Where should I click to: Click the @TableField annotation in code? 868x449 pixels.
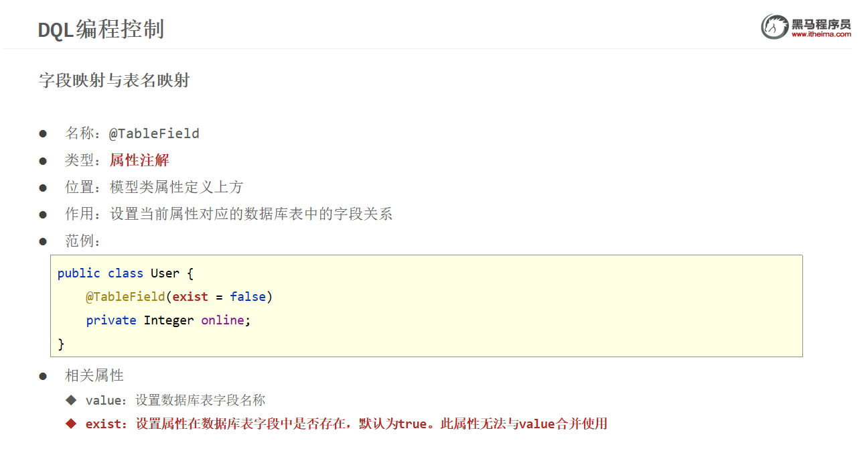pos(125,296)
